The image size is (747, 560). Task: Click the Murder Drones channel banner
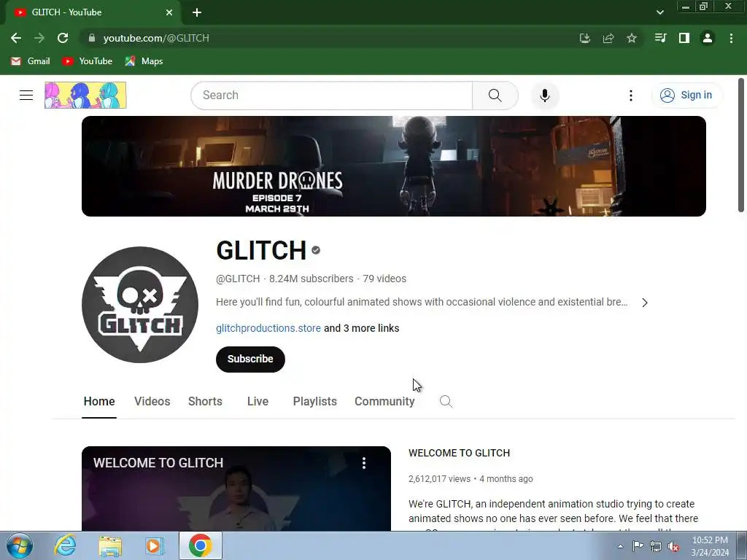point(393,166)
